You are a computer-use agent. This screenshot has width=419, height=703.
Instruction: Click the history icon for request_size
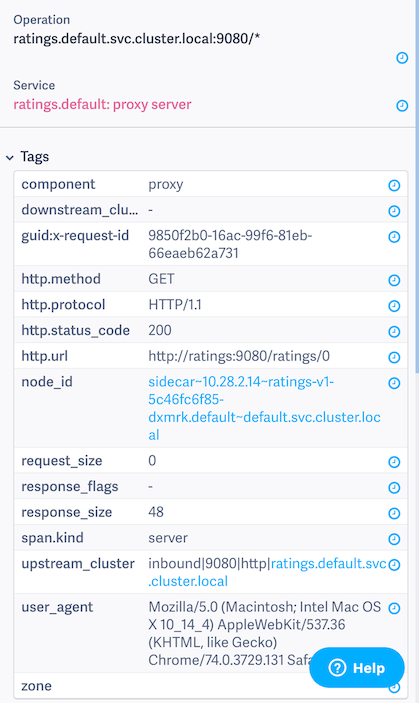pyautogui.click(x=394, y=462)
